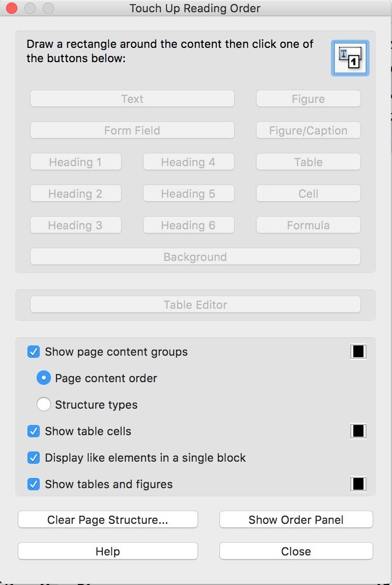Select the Structure types radio option
The height and width of the screenshot is (585, 392).
44,405
